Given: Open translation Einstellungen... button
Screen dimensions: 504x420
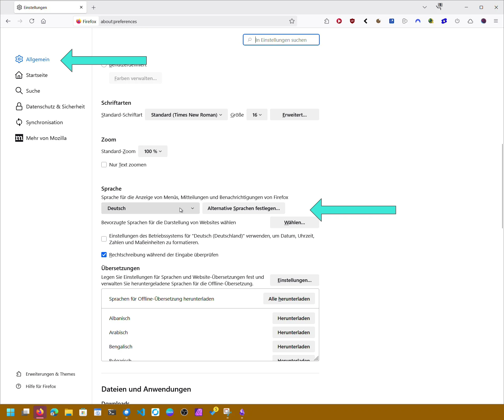Looking at the screenshot, I should pyautogui.click(x=295, y=280).
